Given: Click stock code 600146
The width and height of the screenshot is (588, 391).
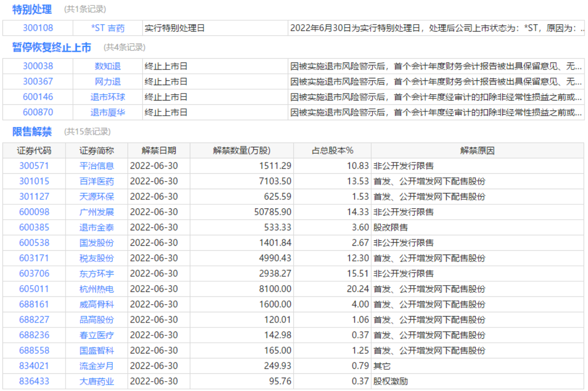Looking at the screenshot, I should click(38, 97).
